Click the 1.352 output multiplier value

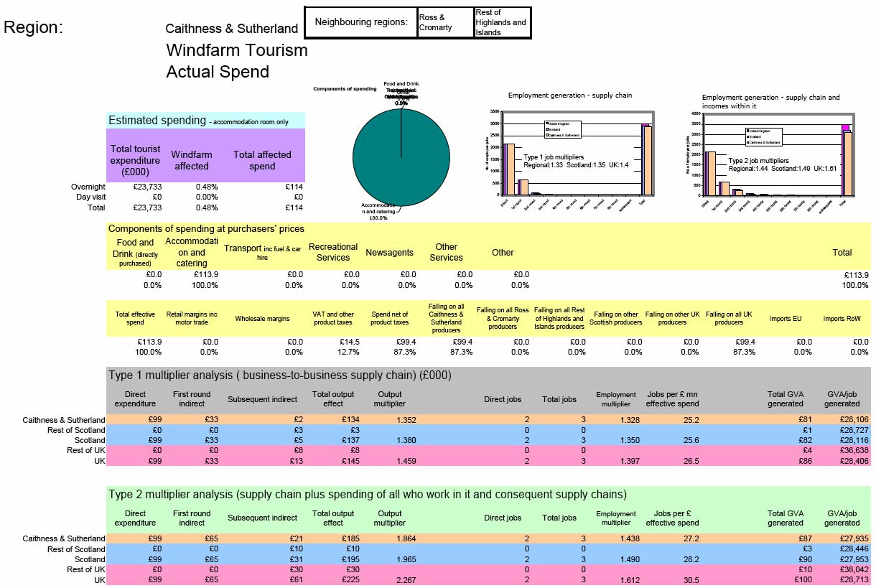pyautogui.click(x=405, y=420)
